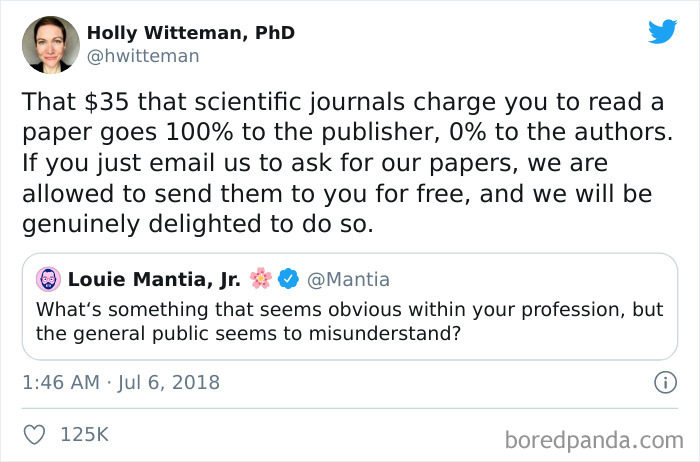The width and height of the screenshot is (700, 462).
Task: Open Holly Witteman's profile photo
Action: click(x=49, y=44)
